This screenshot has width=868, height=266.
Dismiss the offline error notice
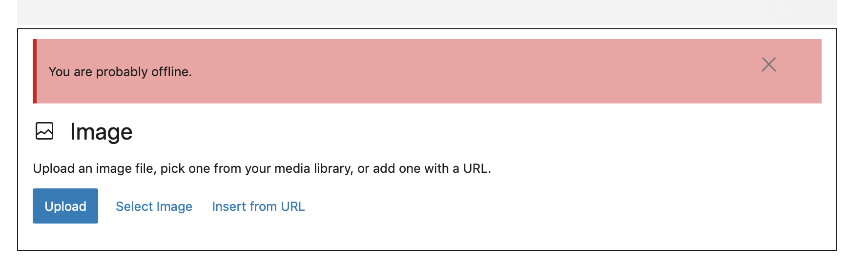(x=768, y=64)
